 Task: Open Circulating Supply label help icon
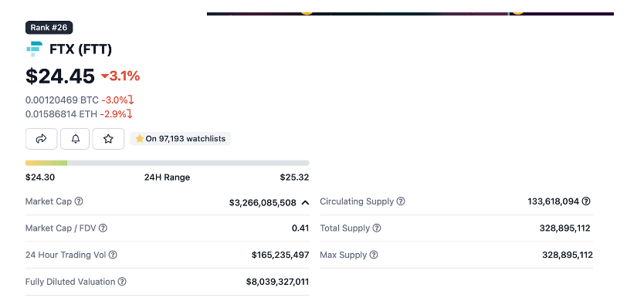[x=401, y=201]
